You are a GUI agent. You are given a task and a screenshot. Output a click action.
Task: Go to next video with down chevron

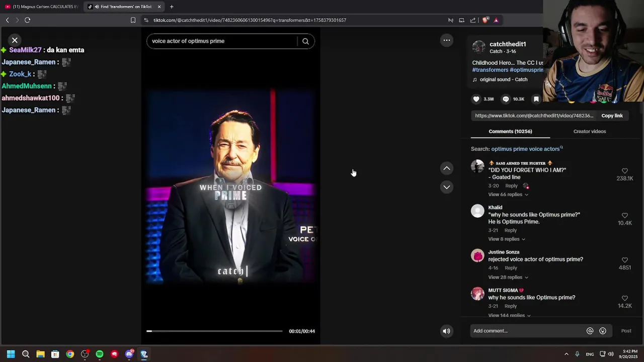click(446, 187)
